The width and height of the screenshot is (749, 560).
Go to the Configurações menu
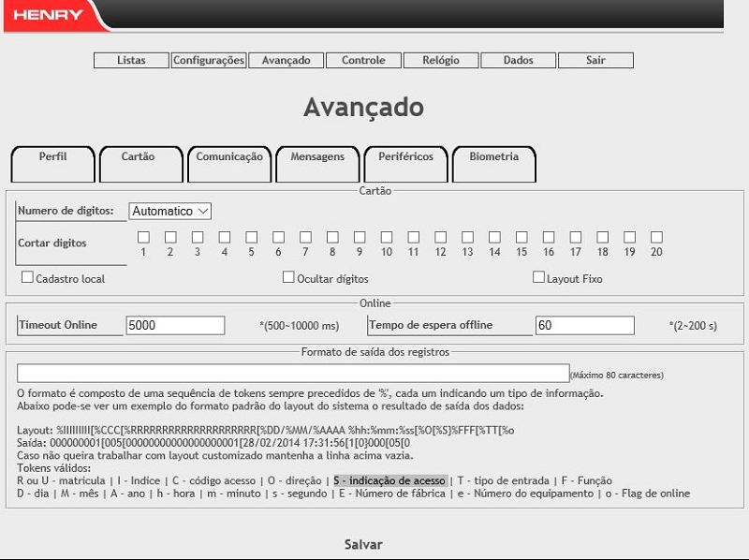[209, 60]
